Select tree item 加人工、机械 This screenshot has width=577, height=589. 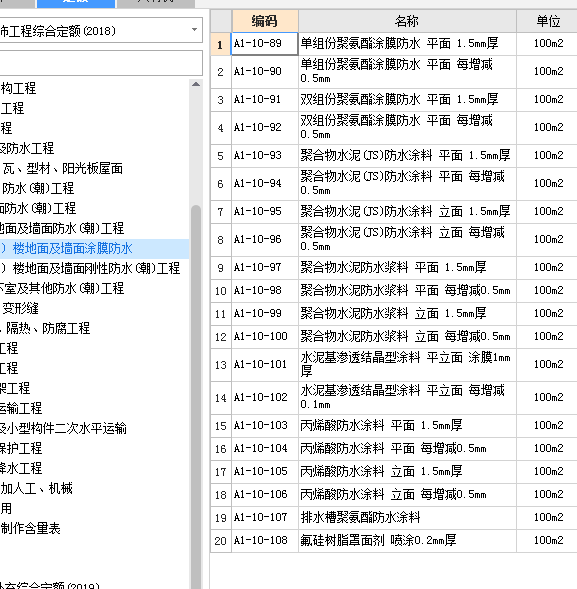[x=36, y=488]
